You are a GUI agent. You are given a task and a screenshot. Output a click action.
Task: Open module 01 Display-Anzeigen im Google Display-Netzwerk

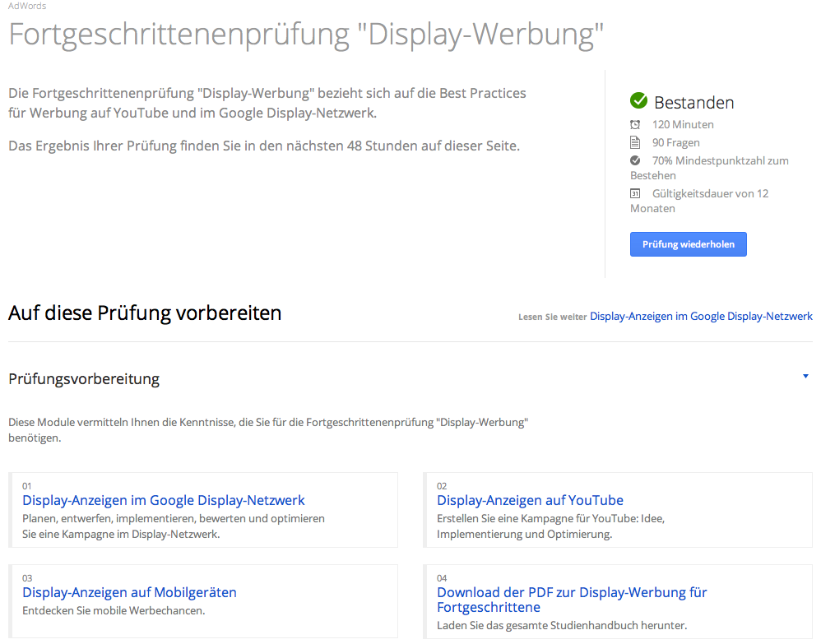tap(164, 500)
